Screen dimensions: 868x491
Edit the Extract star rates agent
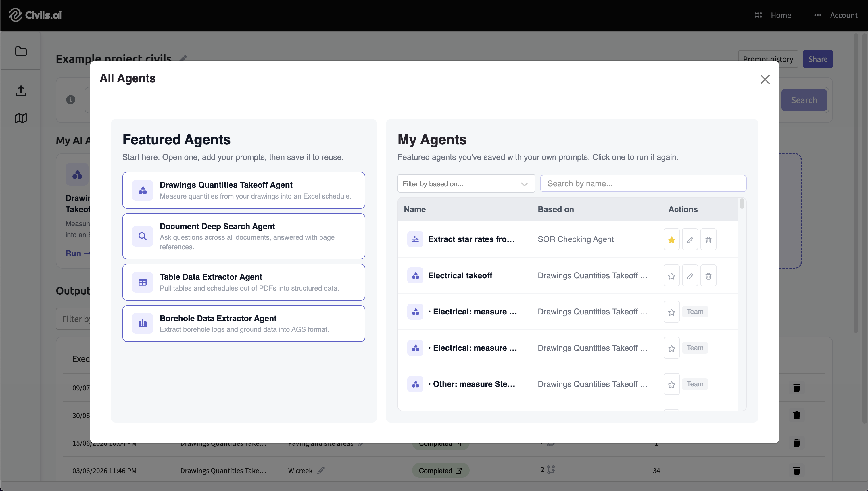[690, 239]
